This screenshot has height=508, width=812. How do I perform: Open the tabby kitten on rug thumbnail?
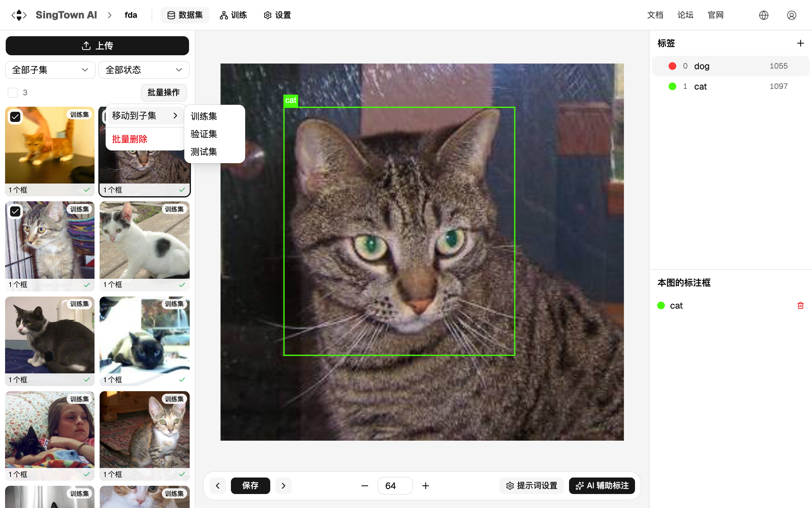pos(145,436)
